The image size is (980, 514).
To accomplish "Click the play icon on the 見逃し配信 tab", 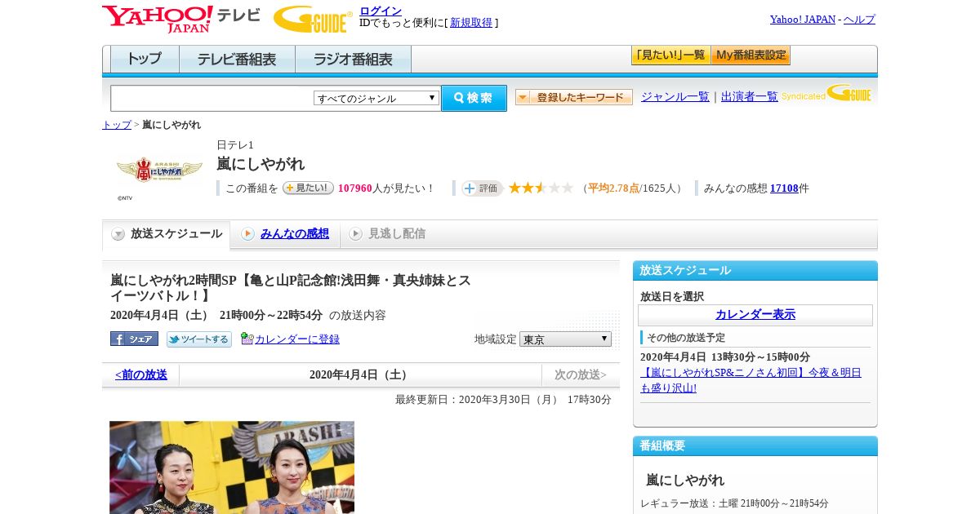I will pyautogui.click(x=355, y=234).
